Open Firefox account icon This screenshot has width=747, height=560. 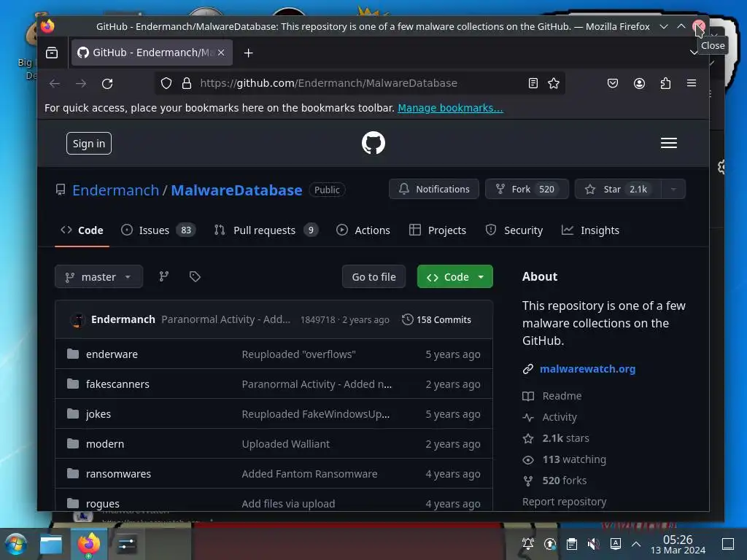pyautogui.click(x=639, y=83)
